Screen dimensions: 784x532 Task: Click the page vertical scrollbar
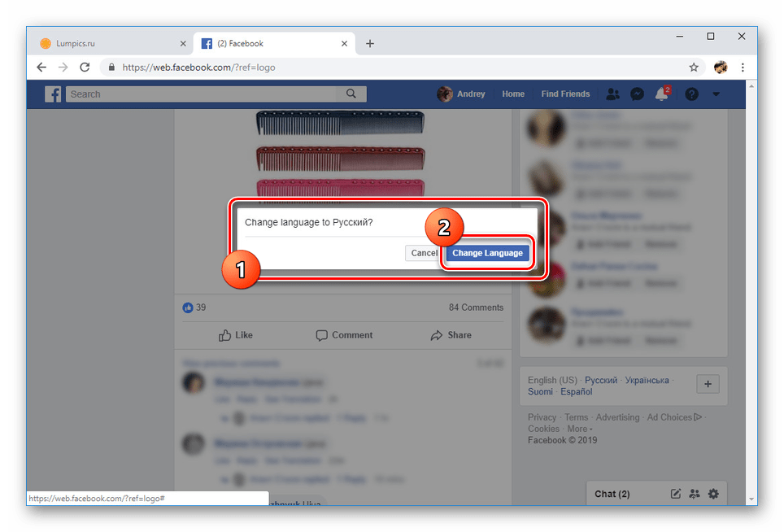(x=751, y=293)
